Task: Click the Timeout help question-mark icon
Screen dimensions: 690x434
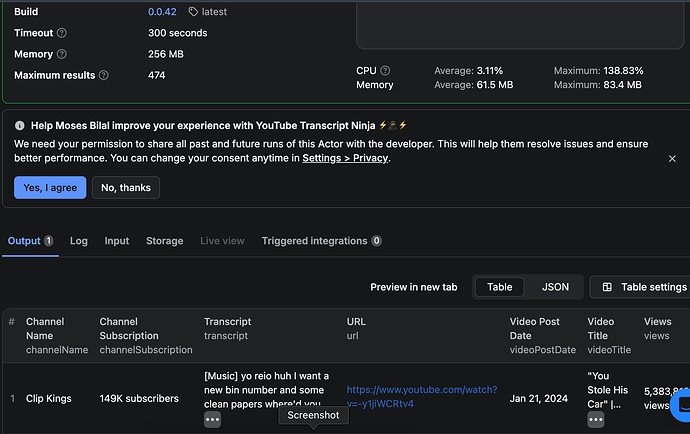Action: pyautogui.click(x=62, y=33)
